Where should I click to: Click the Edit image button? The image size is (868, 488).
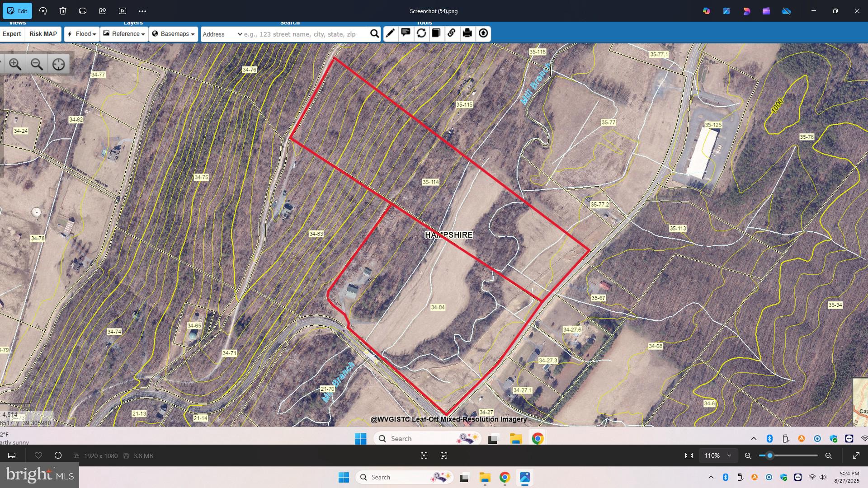(x=18, y=11)
